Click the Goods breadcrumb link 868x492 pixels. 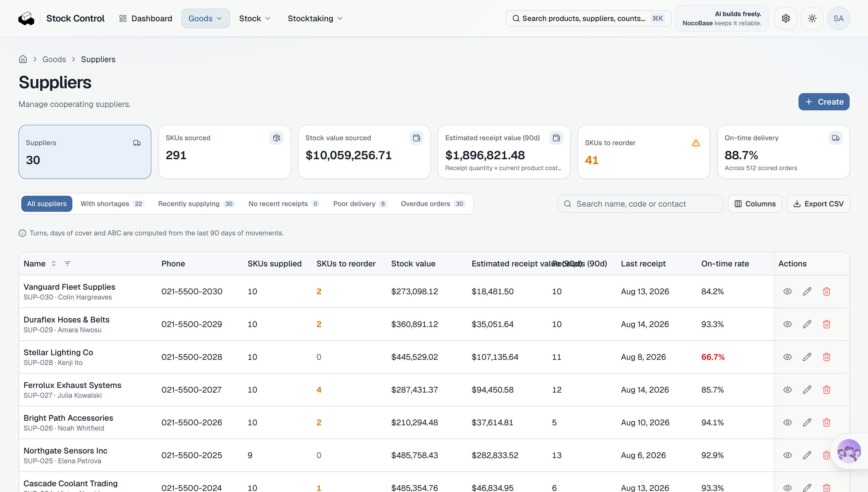click(x=54, y=59)
